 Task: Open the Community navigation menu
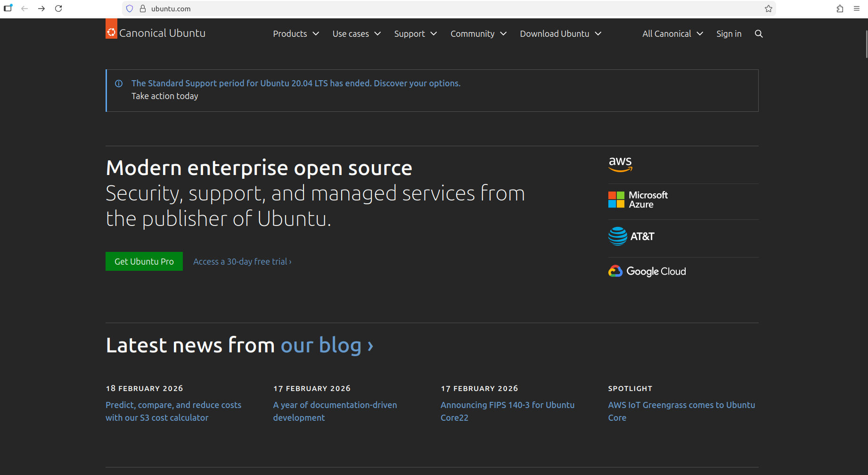[478, 33]
